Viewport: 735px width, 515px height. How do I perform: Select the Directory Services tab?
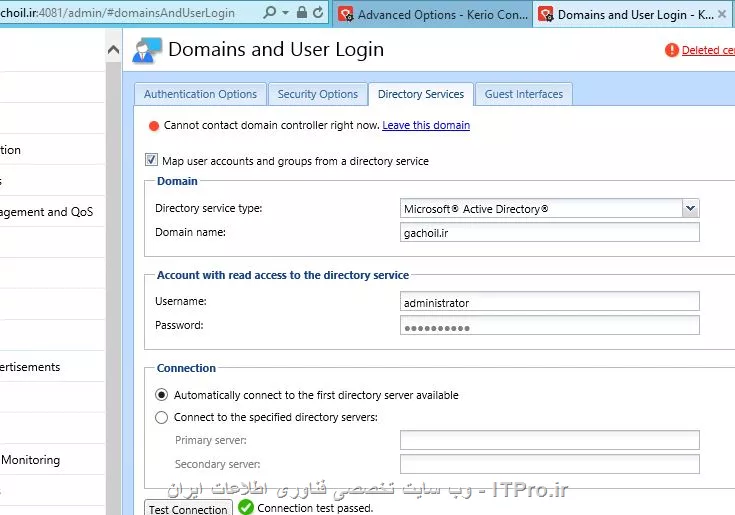tap(421, 94)
